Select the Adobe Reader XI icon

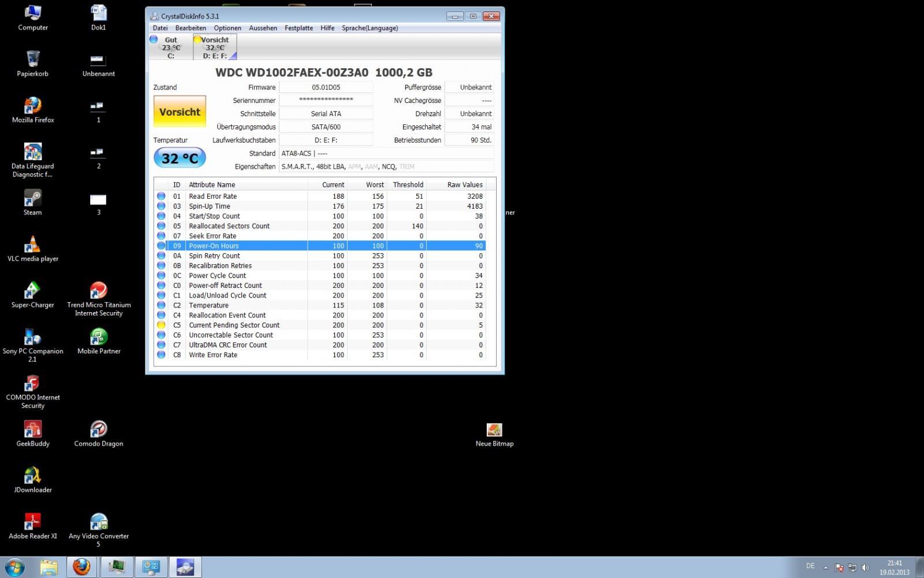tap(33, 526)
